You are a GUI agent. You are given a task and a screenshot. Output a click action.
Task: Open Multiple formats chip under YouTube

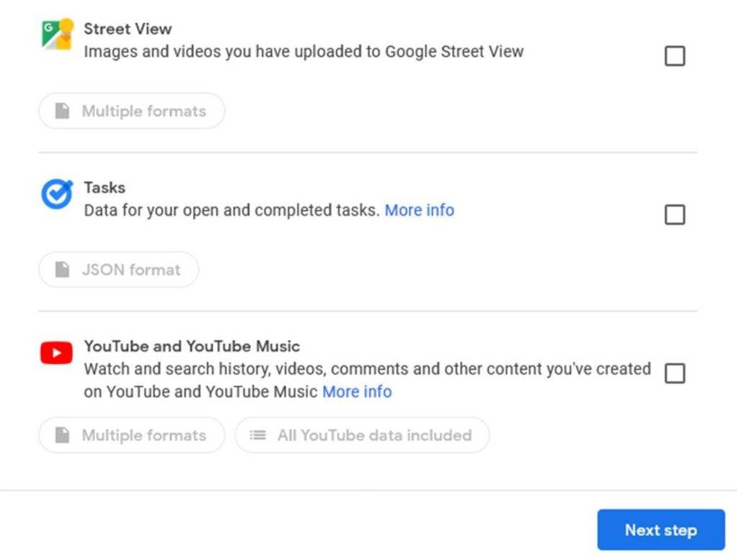point(131,435)
